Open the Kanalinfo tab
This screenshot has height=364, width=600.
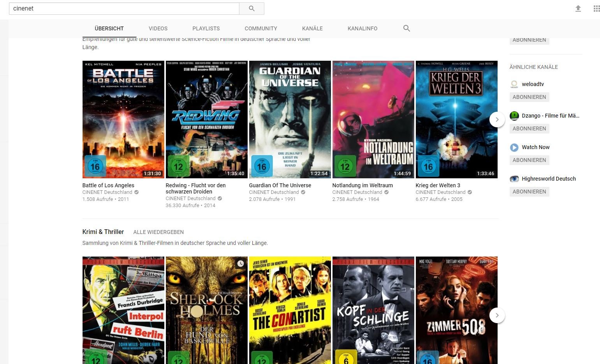[x=362, y=28]
